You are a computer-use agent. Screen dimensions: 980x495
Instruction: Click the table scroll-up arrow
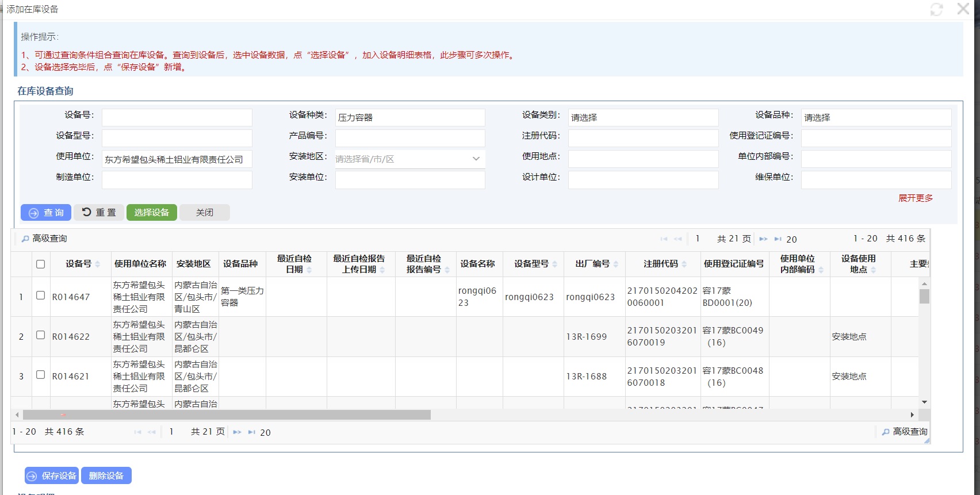coord(924,283)
